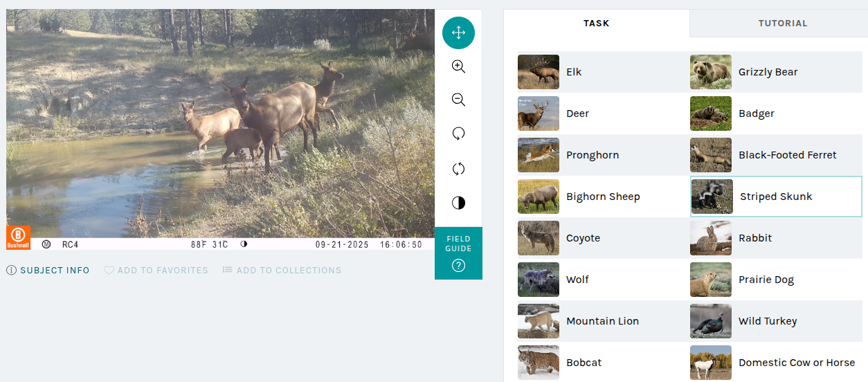Screen dimensions: 868x382
Task: Select the Mountain Lion choice
Action: click(x=603, y=321)
